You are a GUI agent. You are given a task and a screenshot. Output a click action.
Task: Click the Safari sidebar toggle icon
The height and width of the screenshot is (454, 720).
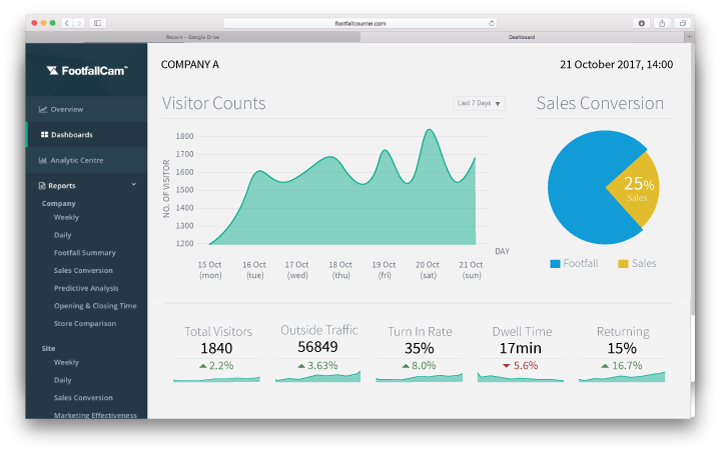point(98,23)
